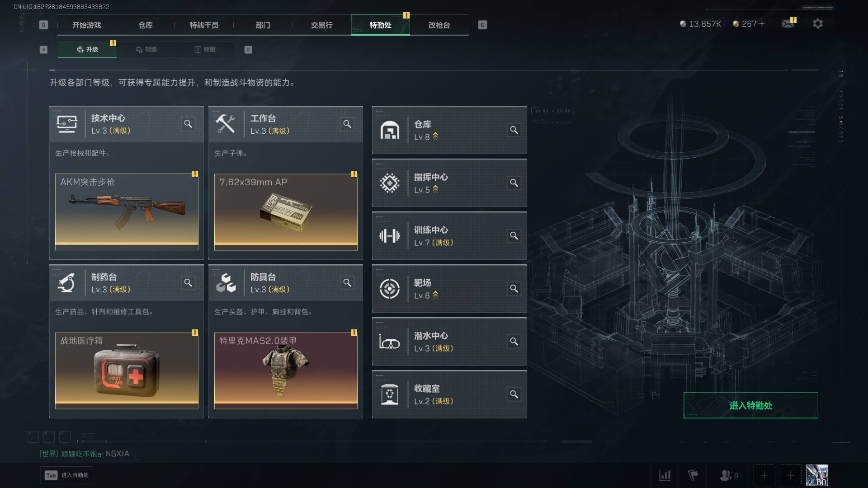Click the 开始游戏 tab
The height and width of the screenshot is (488, 868).
[87, 25]
